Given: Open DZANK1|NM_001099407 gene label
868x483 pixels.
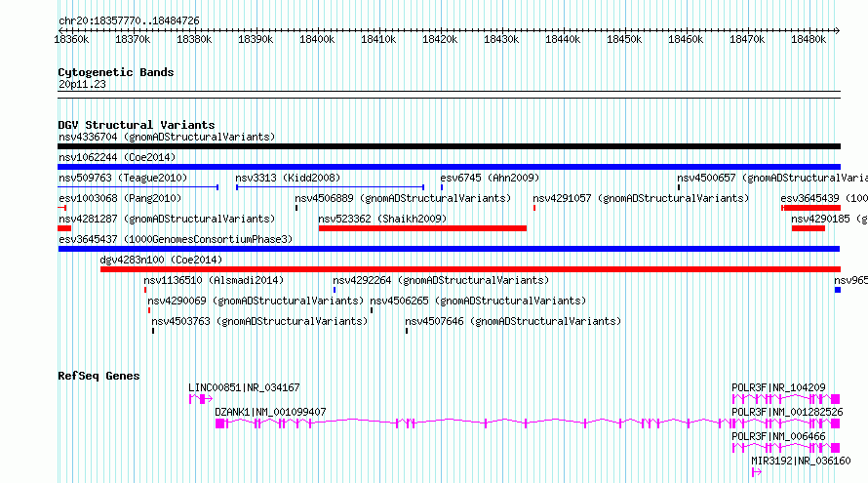Looking at the screenshot, I should point(270,412).
